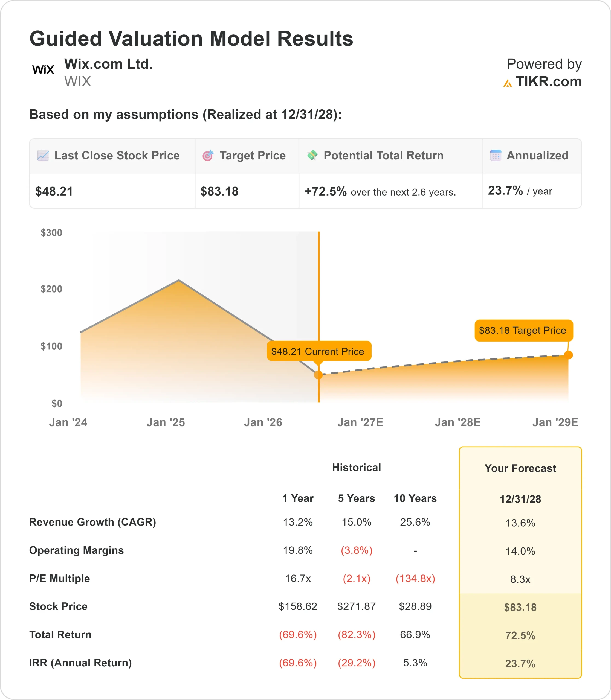Click the "23.7% / year" annualized value

pos(520,191)
